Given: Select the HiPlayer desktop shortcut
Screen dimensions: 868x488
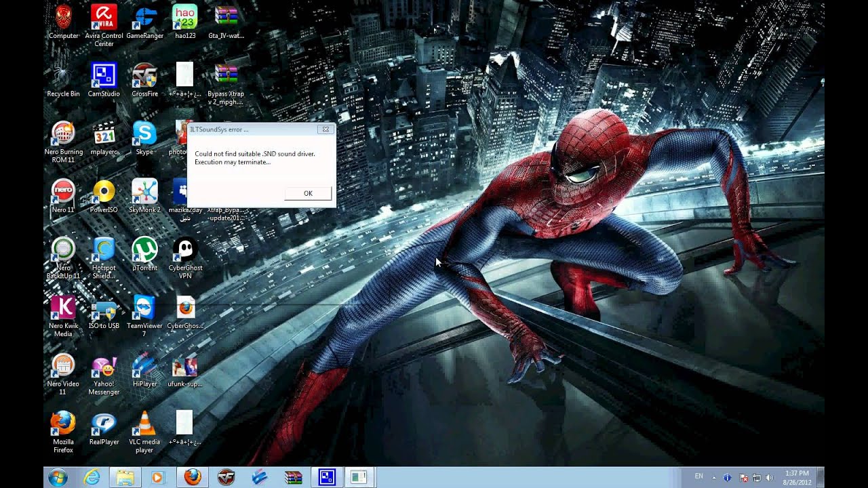Looking at the screenshot, I should pos(144,370).
